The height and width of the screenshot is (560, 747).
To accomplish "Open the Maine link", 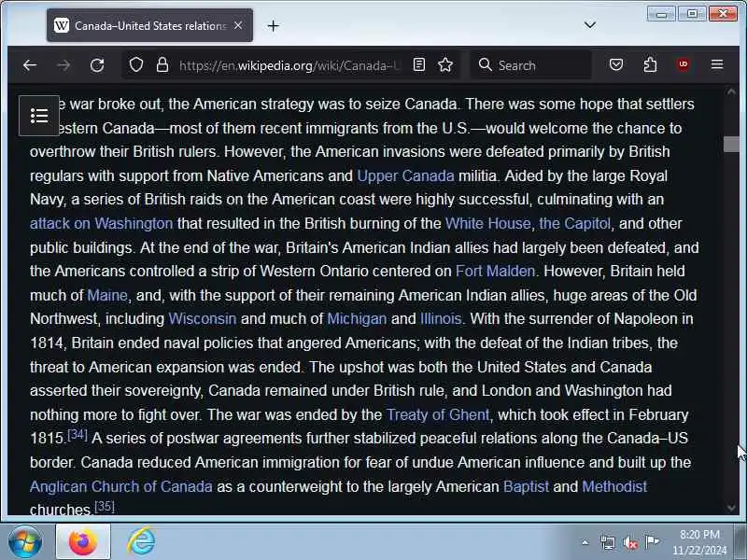I will pyautogui.click(x=107, y=295).
